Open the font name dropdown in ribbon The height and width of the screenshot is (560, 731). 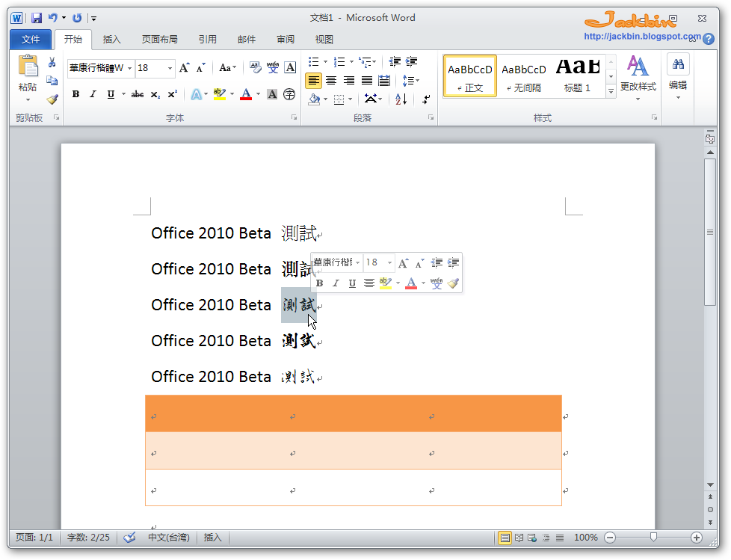tap(129, 68)
